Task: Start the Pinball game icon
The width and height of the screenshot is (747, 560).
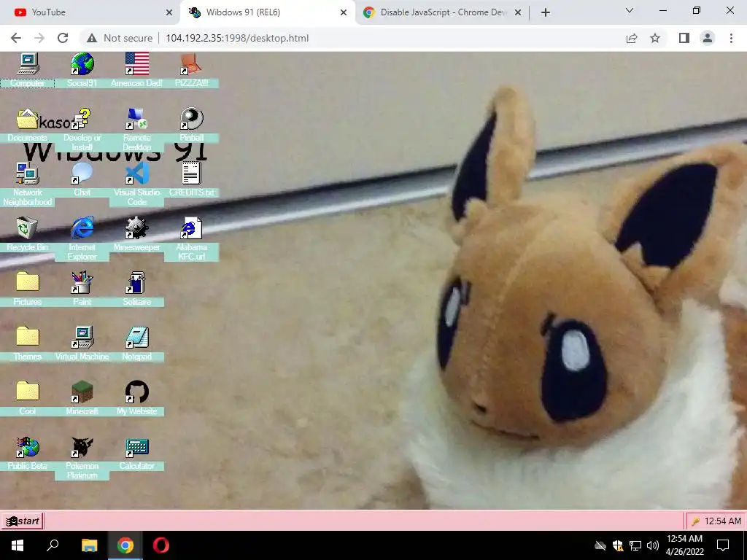Action: [191, 119]
